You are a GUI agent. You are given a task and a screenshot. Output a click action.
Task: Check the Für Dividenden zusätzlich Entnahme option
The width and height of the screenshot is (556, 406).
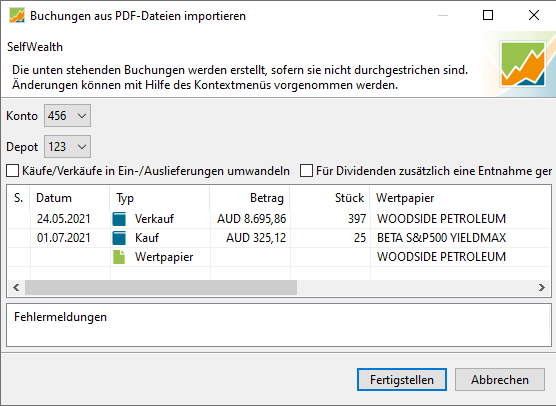point(306,171)
